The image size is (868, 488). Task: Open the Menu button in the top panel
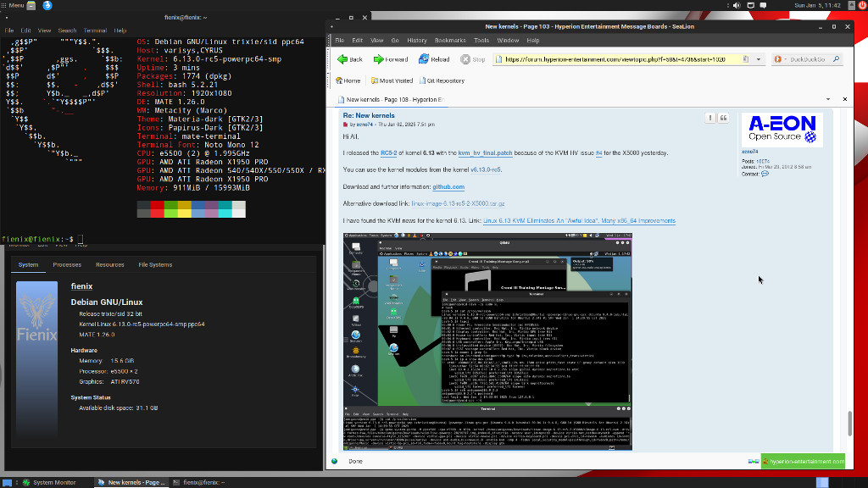[13, 6]
